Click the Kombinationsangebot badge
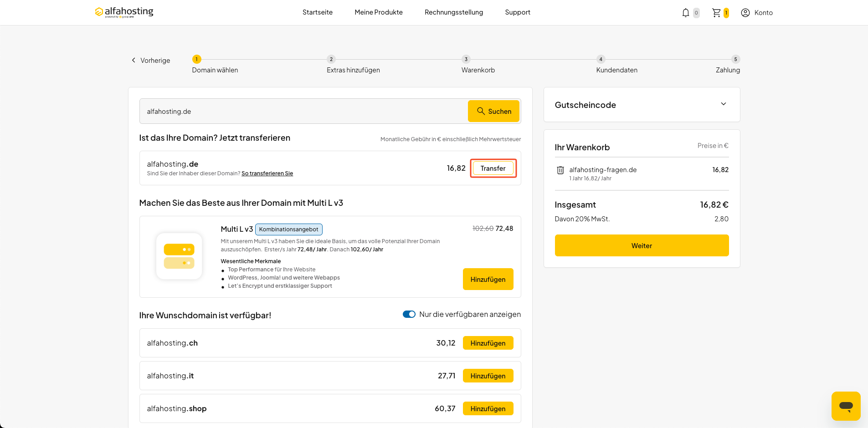This screenshot has height=428, width=868. click(289, 229)
